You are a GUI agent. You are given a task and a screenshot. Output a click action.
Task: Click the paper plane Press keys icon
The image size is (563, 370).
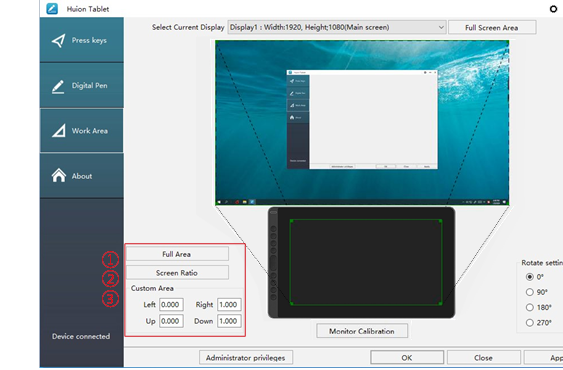(x=59, y=41)
